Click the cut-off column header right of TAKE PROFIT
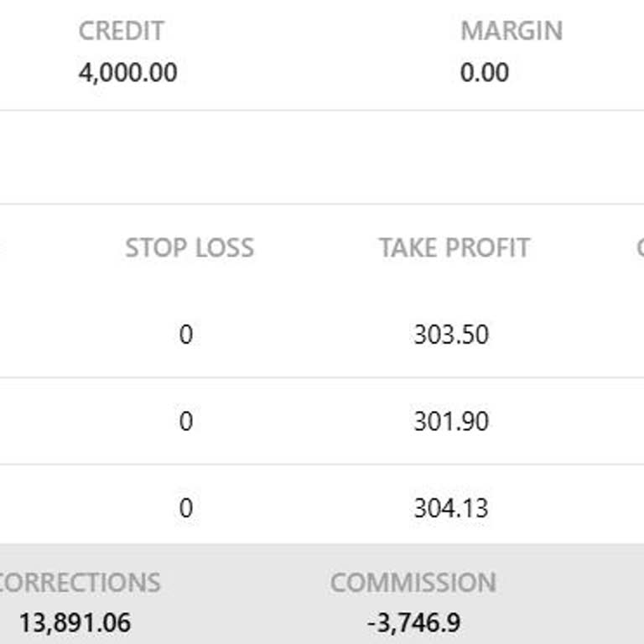The image size is (644, 644). [x=639, y=248]
